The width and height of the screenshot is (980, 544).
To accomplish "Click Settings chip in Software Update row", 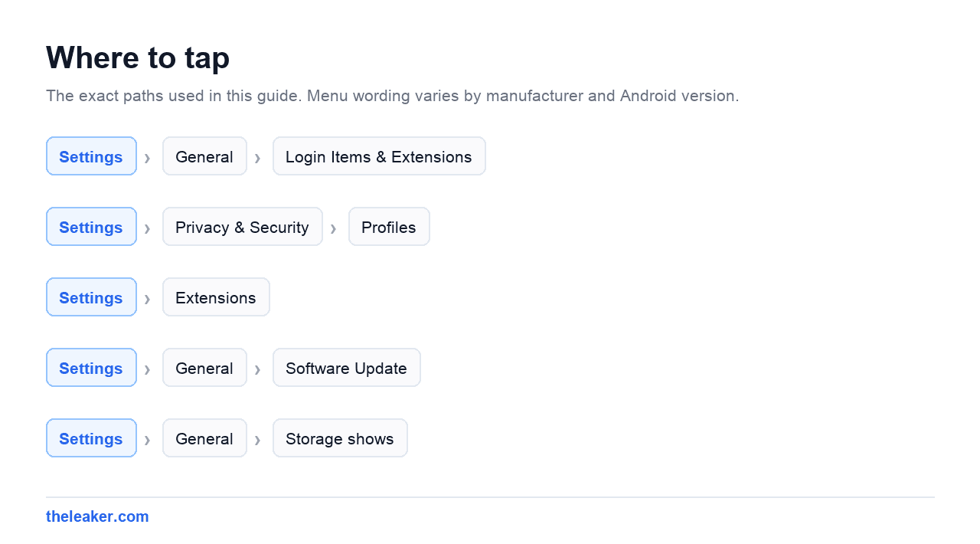I will [91, 368].
